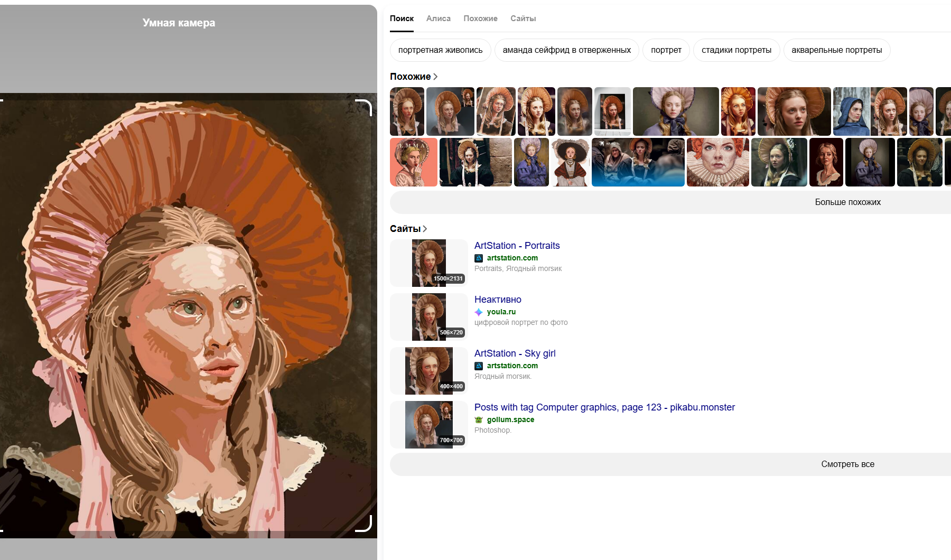Open 'Posts with tag Computer graphics' link
The width and height of the screenshot is (951, 560).
click(x=604, y=407)
